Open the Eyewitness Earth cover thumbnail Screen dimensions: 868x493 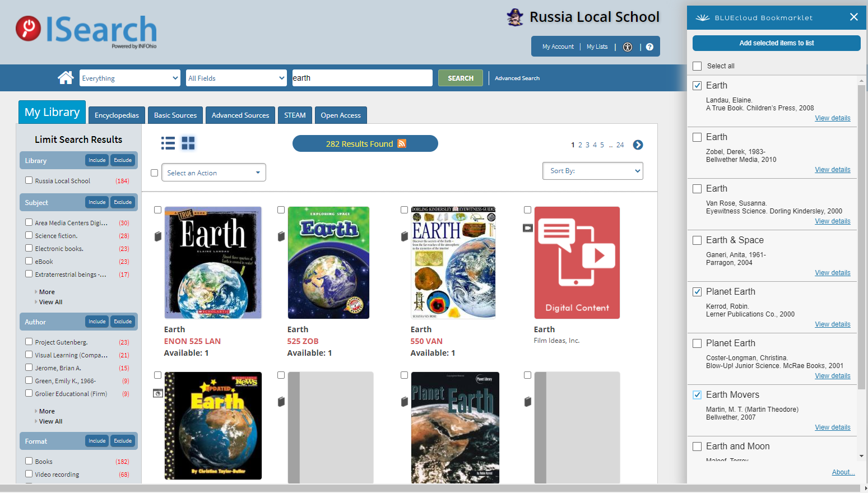[x=453, y=263]
